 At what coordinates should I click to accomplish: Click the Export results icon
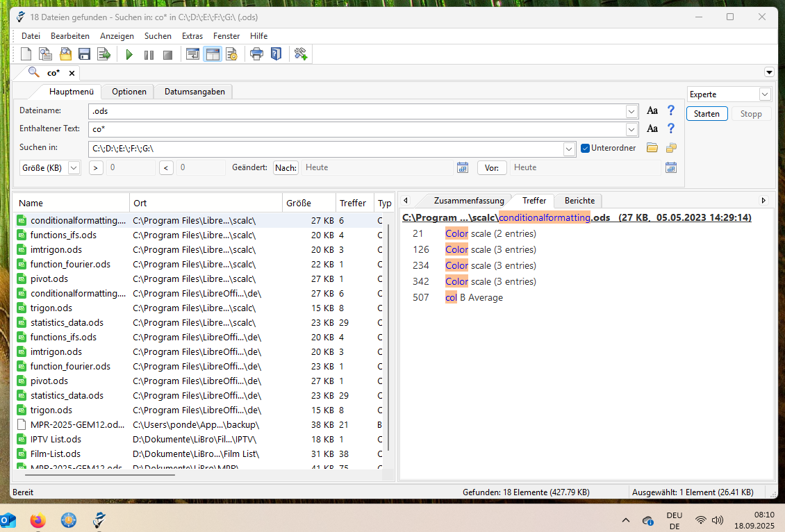104,54
